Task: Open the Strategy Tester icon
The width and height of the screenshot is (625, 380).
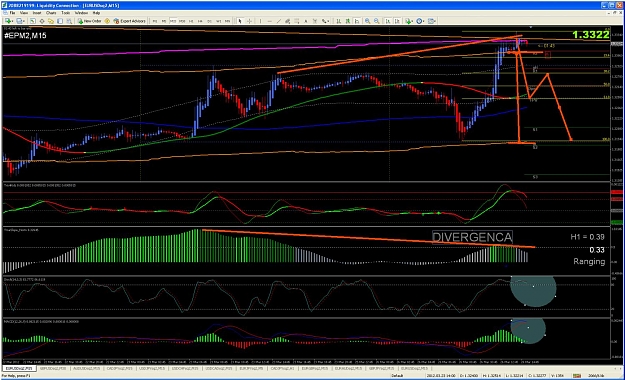Action: (69, 21)
